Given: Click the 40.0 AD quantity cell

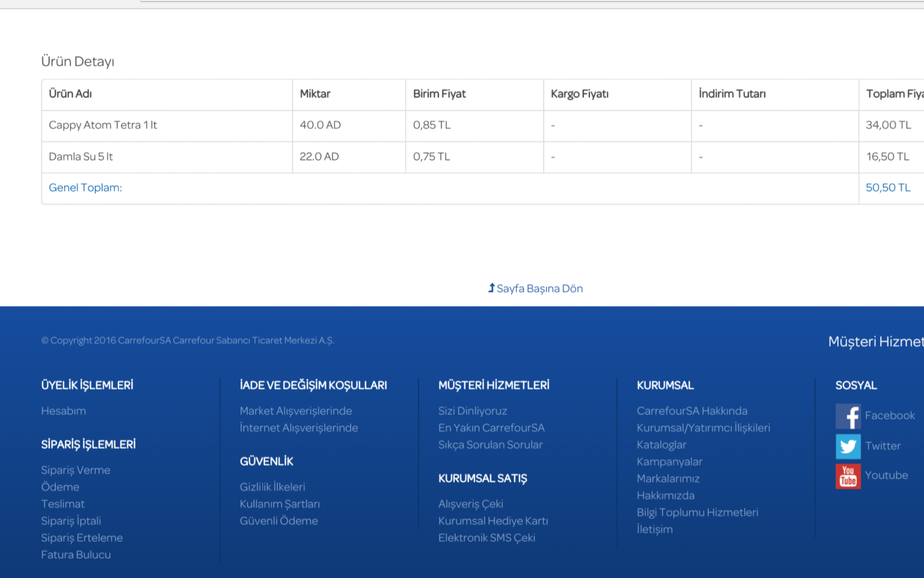Looking at the screenshot, I should click(349, 125).
